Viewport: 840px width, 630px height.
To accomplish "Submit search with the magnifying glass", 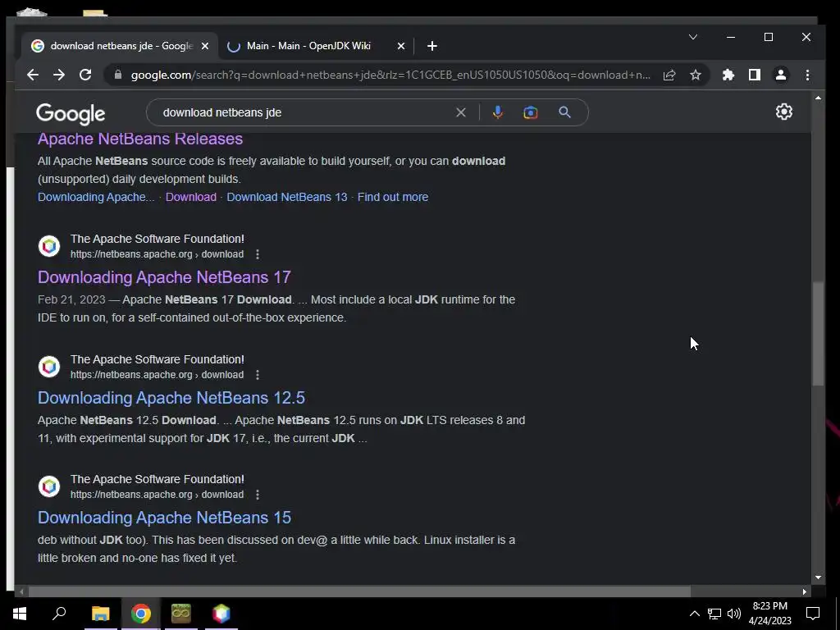I will [x=564, y=112].
